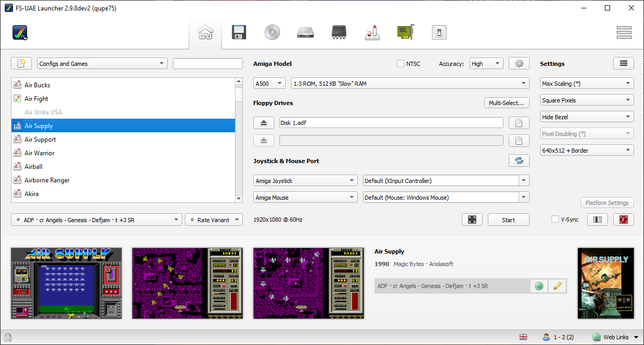
Task: Open the joystick input ports tab
Action: click(372, 32)
